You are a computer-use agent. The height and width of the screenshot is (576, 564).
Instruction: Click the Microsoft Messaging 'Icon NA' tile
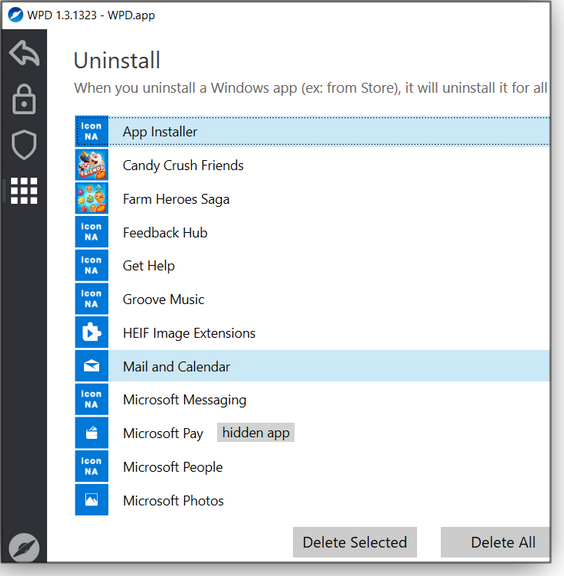click(x=92, y=399)
